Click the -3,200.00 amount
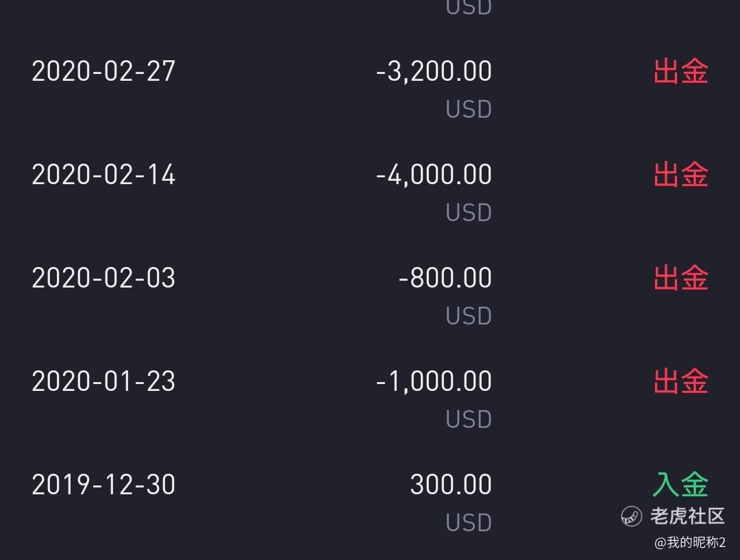740x560 pixels. pos(434,71)
